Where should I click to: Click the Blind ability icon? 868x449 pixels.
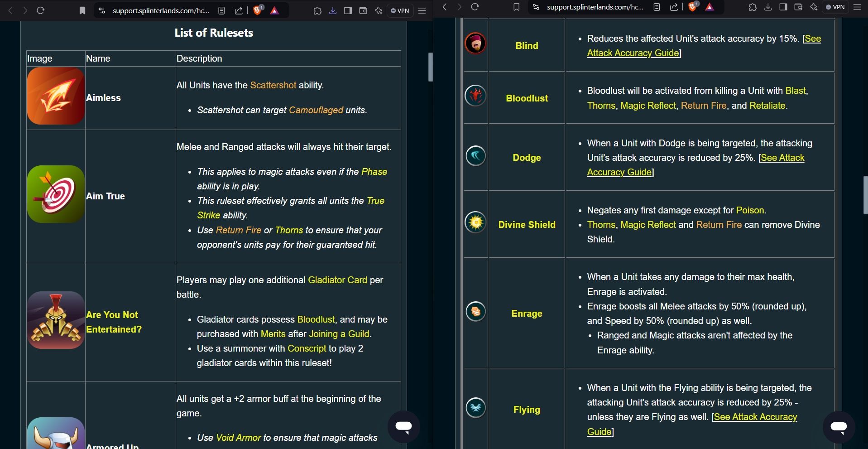[475, 43]
